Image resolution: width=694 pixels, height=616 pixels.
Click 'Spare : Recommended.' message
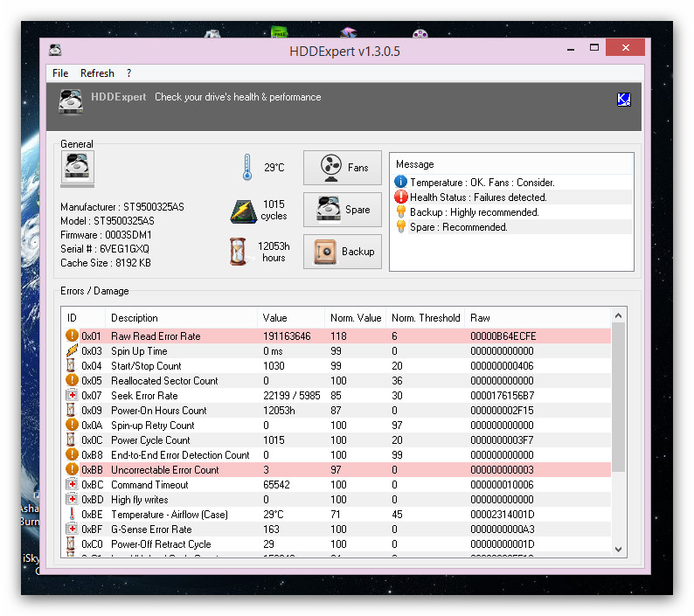point(459,227)
